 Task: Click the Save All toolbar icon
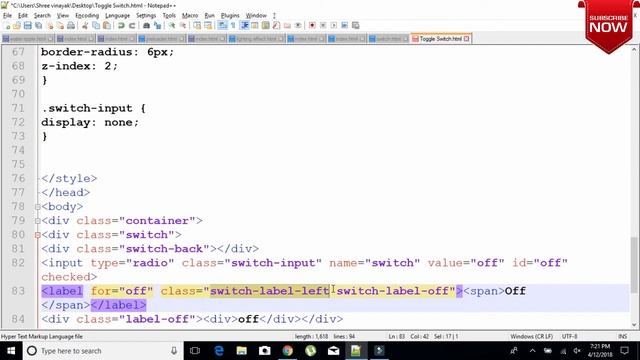(39, 25)
